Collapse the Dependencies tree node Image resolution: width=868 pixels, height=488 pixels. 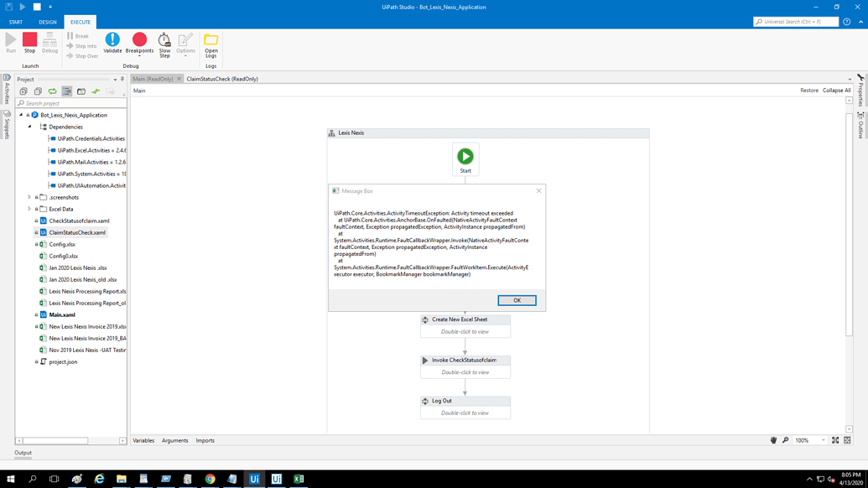[x=30, y=127]
